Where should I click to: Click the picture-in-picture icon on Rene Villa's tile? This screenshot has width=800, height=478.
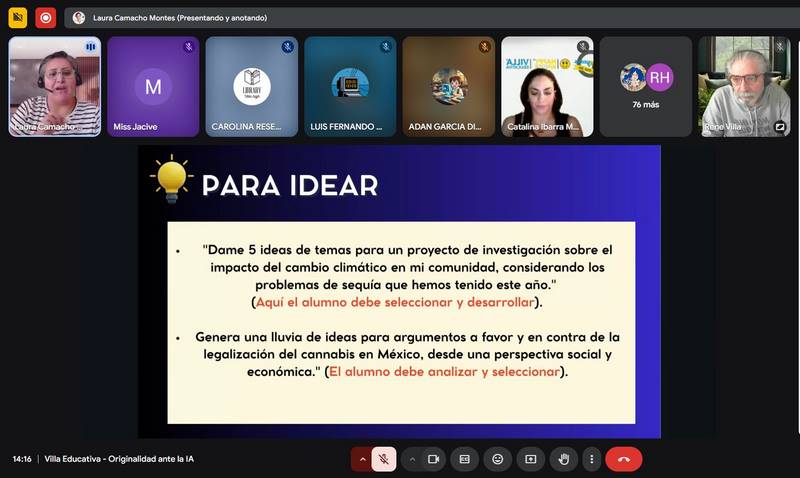point(779,127)
